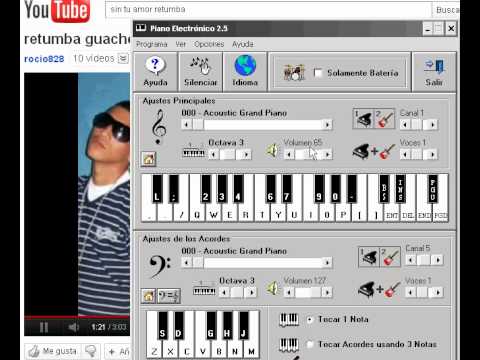Click the treble clef icon
480x360 pixels.
(x=159, y=127)
